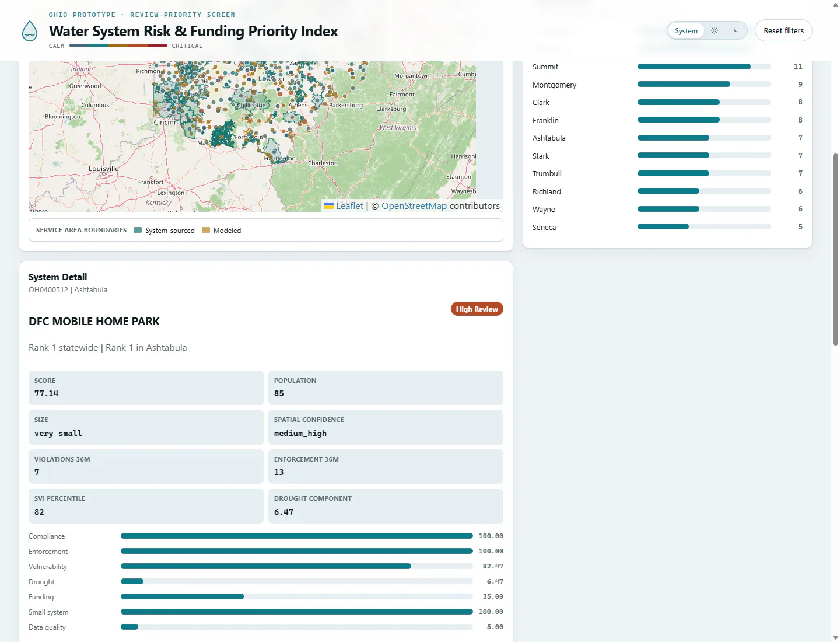Select the System theme option
Screen dimensions: 840x642
point(686,31)
